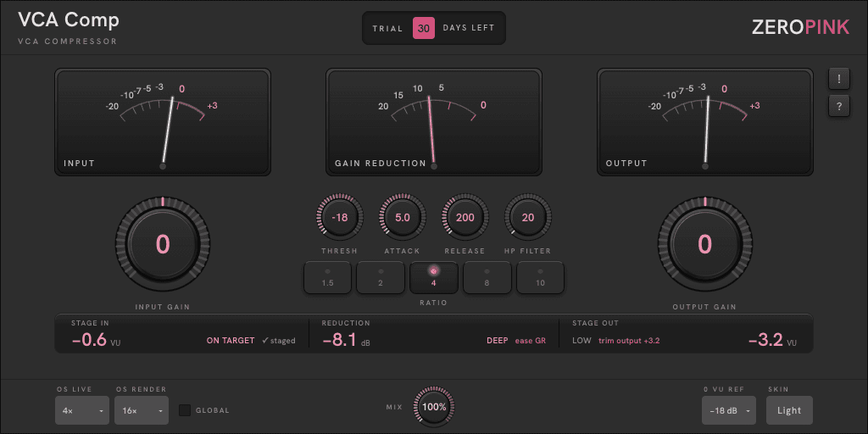868x434 pixels.
Task: Select the 4 ratio button
Action: click(x=434, y=277)
